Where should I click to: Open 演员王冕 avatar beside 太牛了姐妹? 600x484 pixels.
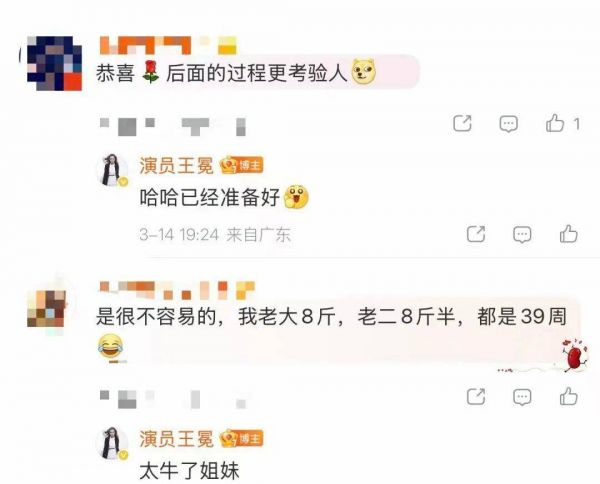(112, 443)
